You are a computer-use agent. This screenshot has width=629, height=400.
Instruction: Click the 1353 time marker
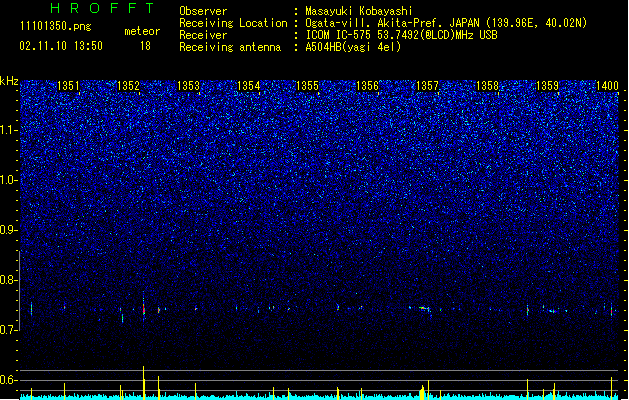tap(188, 86)
